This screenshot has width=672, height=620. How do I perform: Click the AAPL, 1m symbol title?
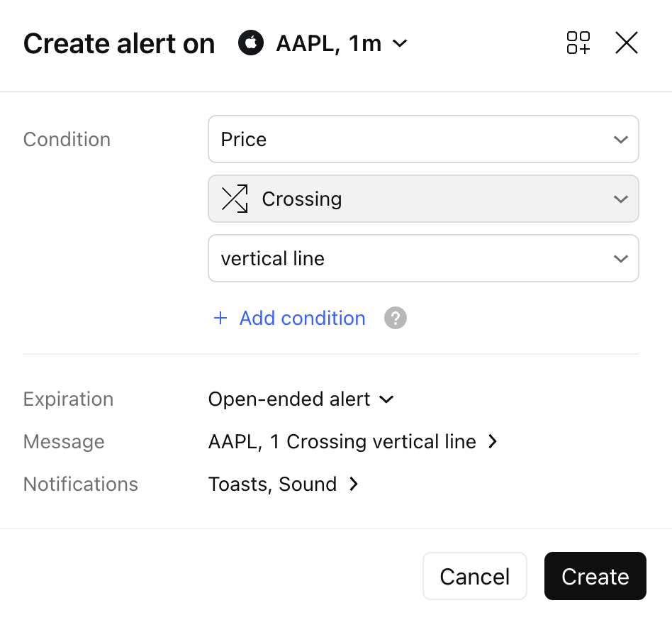tap(328, 44)
